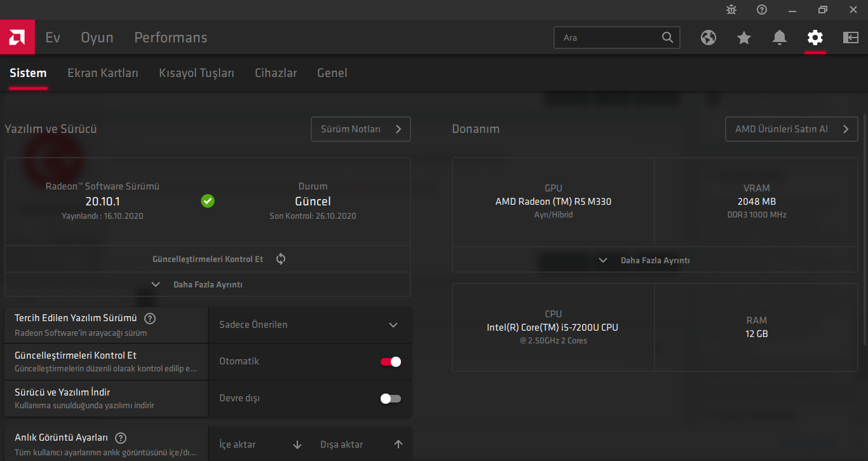Open the Performans tab
Screen dimensions: 868x461
coord(171,38)
